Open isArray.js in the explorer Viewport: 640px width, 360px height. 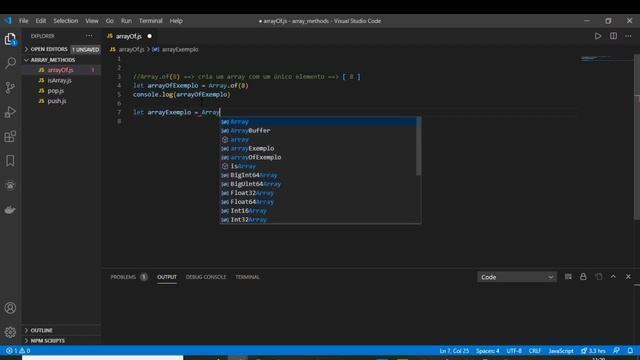(x=61, y=80)
